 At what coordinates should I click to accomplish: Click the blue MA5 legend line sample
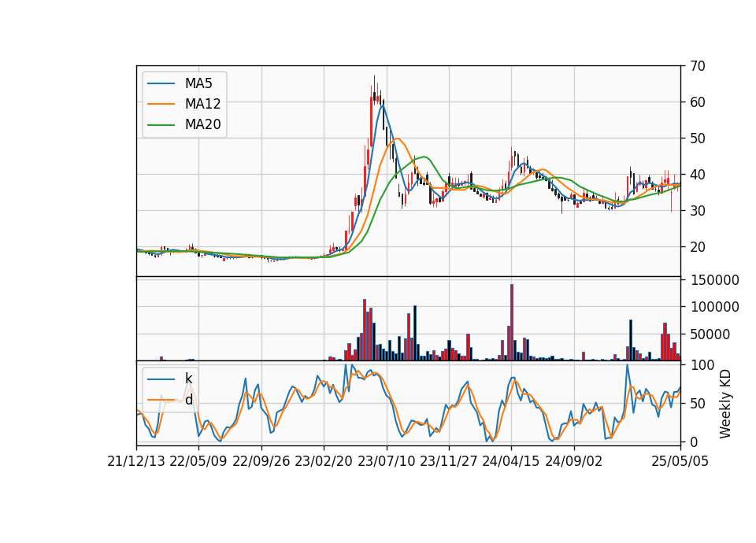(161, 83)
